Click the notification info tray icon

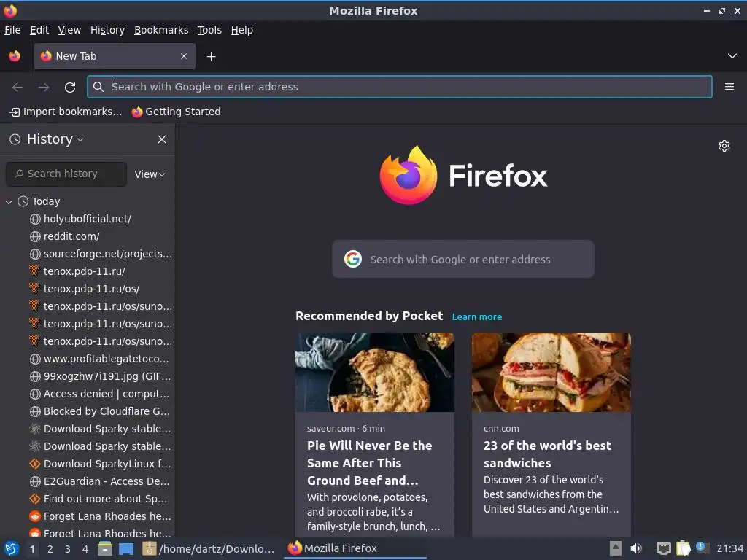pos(701,548)
